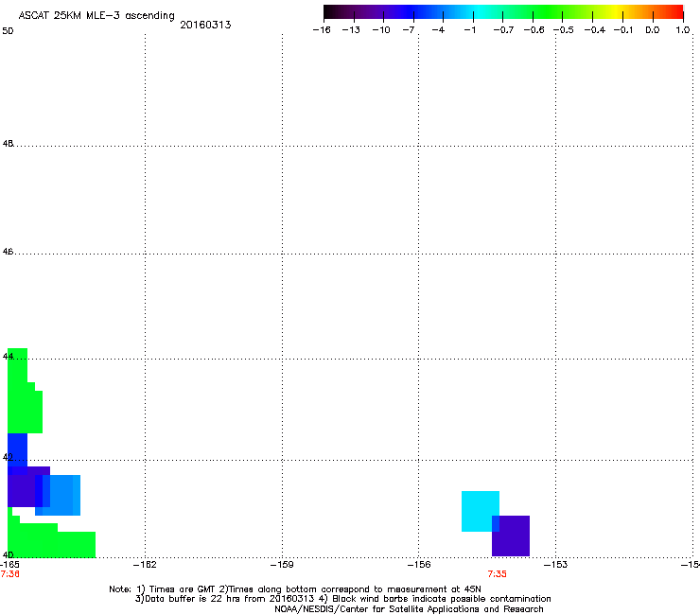Click the date label 20160313
The height and width of the screenshot is (615, 700).
pyautogui.click(x=205, y=25)
